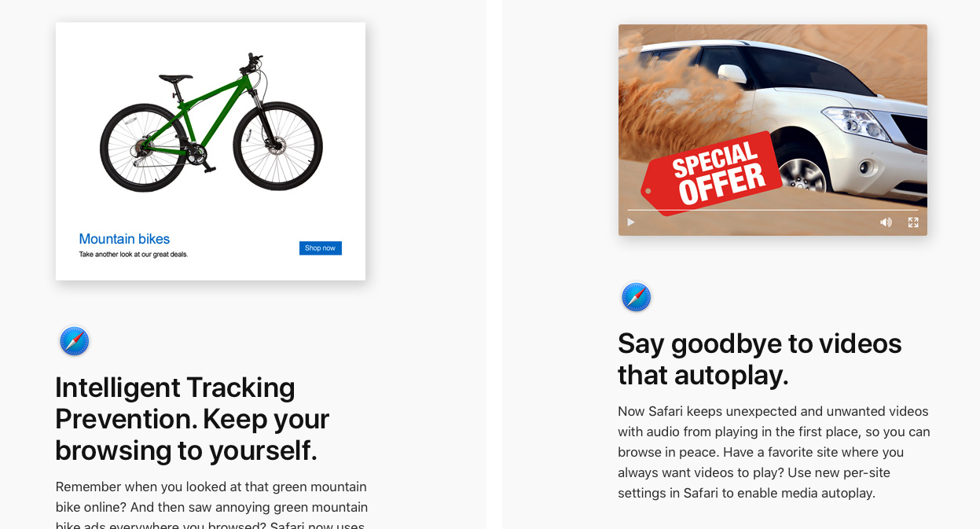Viewport: 980px width, 529px height.
Task: Click the green mountain bike frame
Action: [212, 110]
